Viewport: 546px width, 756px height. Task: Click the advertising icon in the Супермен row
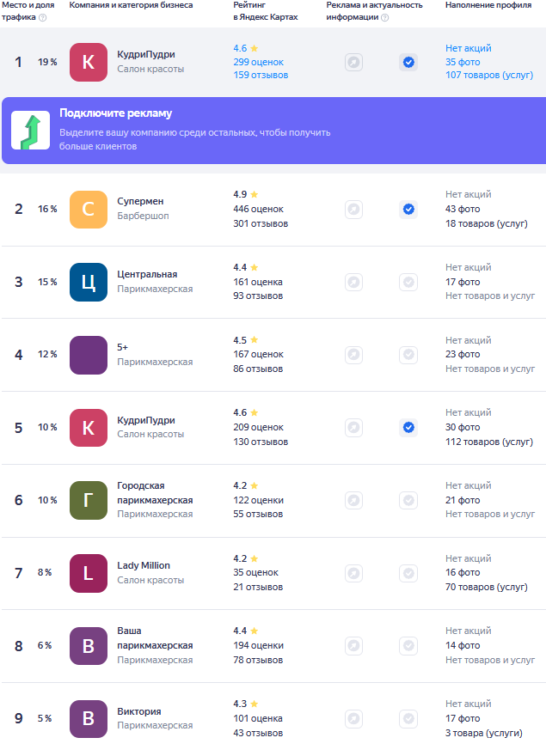coord(353,209)
